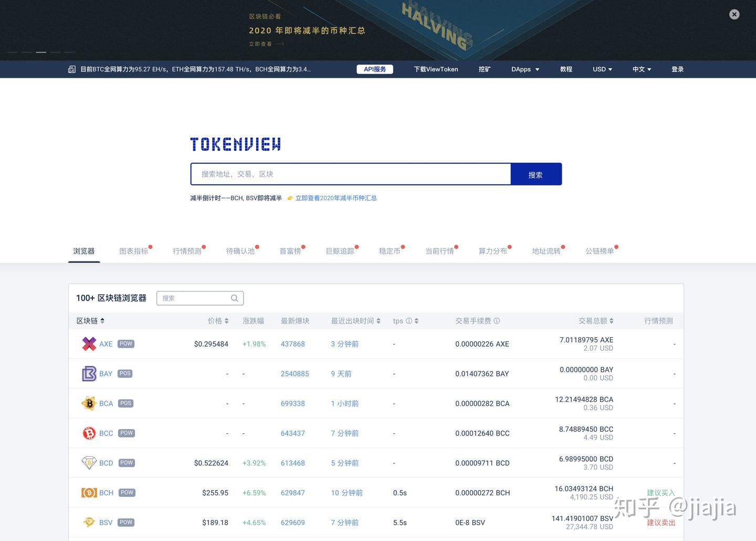Click the BCC bitcoin-style coin icon
The image size is (756, 541).
(x=89, y=433)
